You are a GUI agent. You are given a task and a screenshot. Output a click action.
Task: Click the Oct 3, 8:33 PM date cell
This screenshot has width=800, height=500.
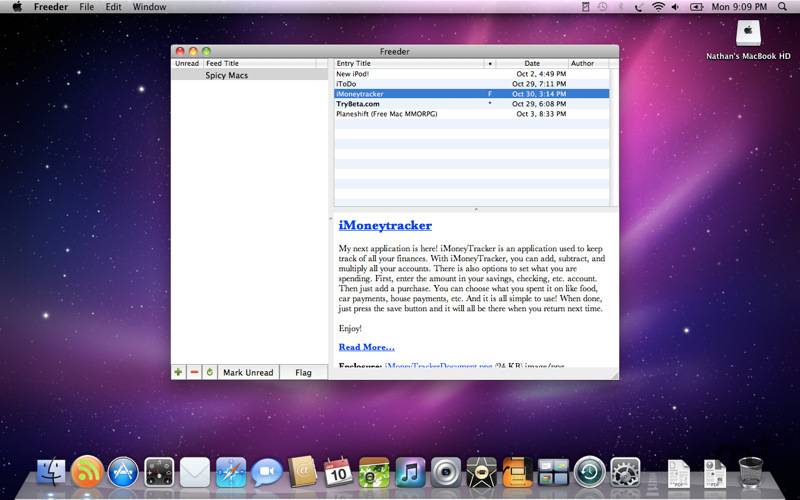pyautogui.click(x=541, y=114)
